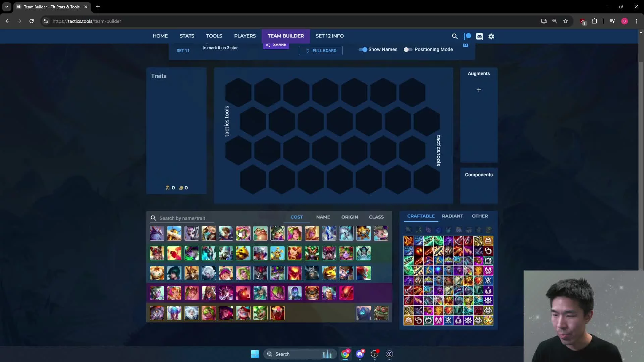Viewport: 644px width, 362px height.
Task: Pick the Ryze blue champion portrait
Action: click(295, 293)
